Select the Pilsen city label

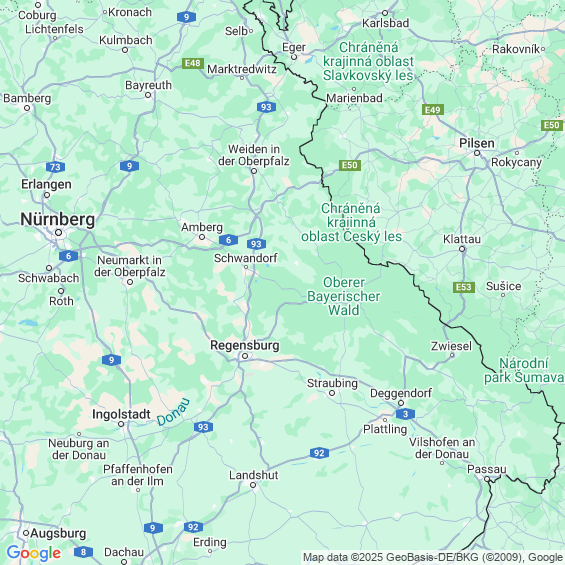(476, 143)
